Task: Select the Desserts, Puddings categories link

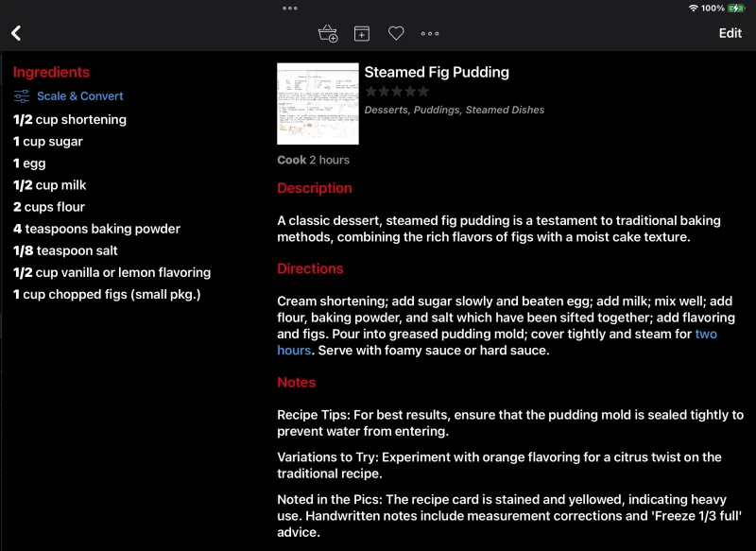Action: 455,110
